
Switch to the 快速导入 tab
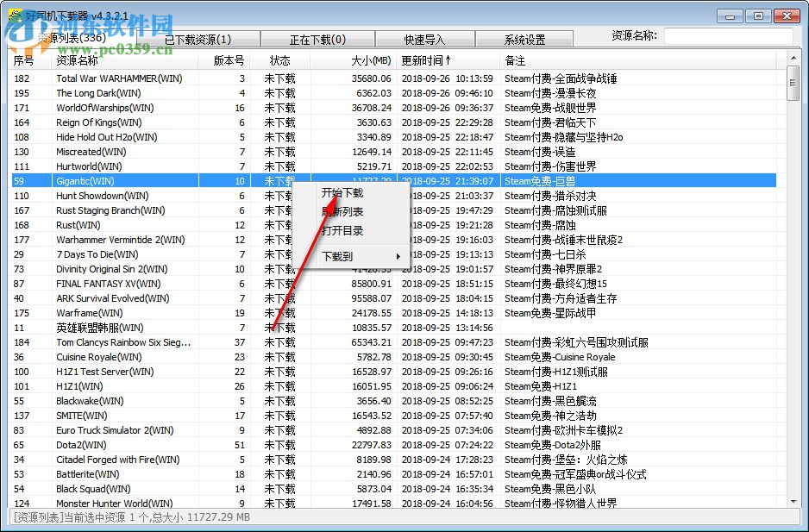(x=424, y=40)
